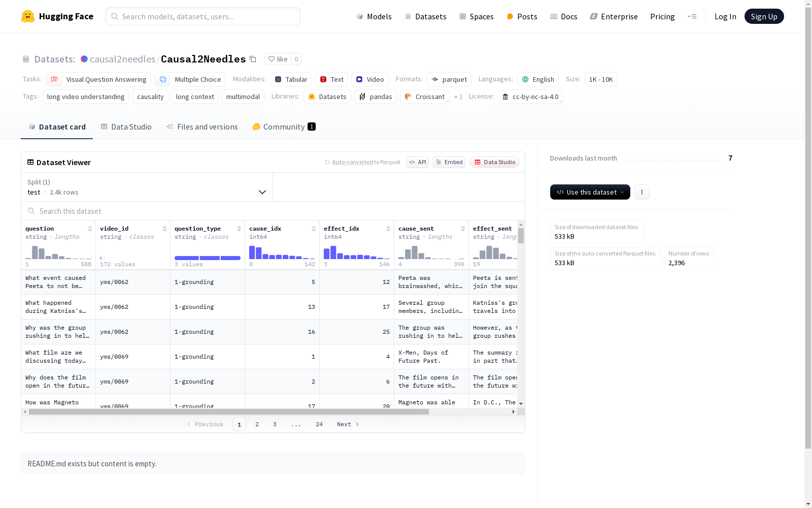Viewport: 812px width, 508px height.
Task: Go to page 3 of the dataset
Action: point(275,424)
